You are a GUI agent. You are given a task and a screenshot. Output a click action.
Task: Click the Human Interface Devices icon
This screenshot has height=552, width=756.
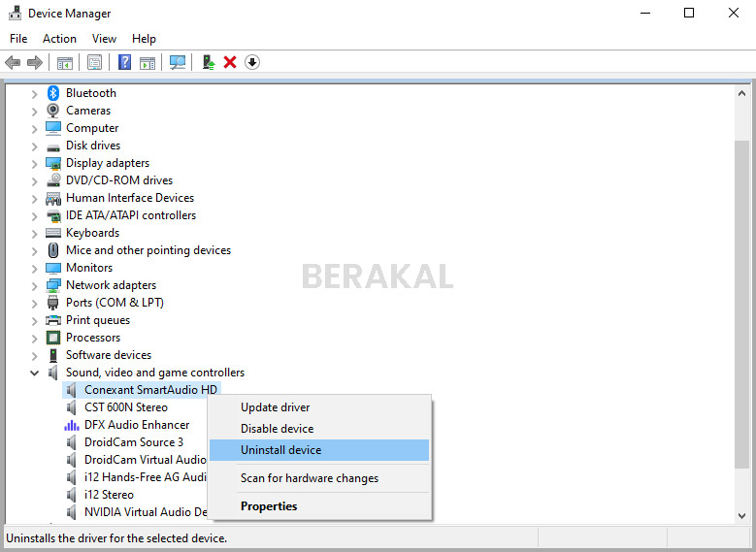coord(53,198)
